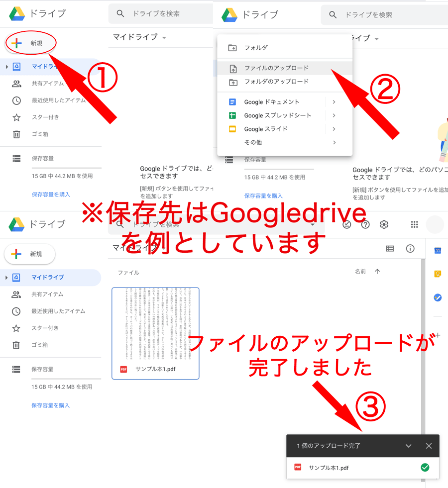Click the yellow Google Slides icon
The width and height of the screenshot is (448, 488).
232,129
